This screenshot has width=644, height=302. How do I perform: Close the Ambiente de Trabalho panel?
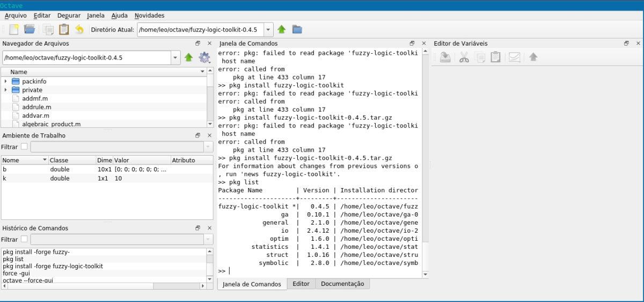[209, 135]
